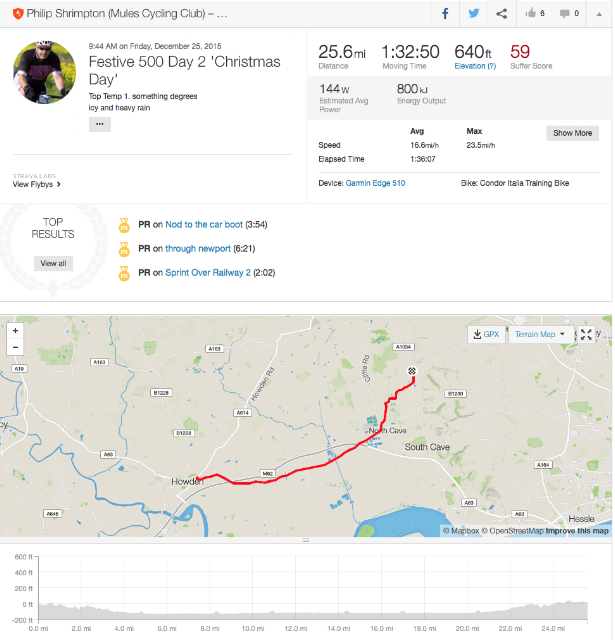Download the GPX file
The height and width of the screenshot is (640, 615).
(x=486, y=334)
